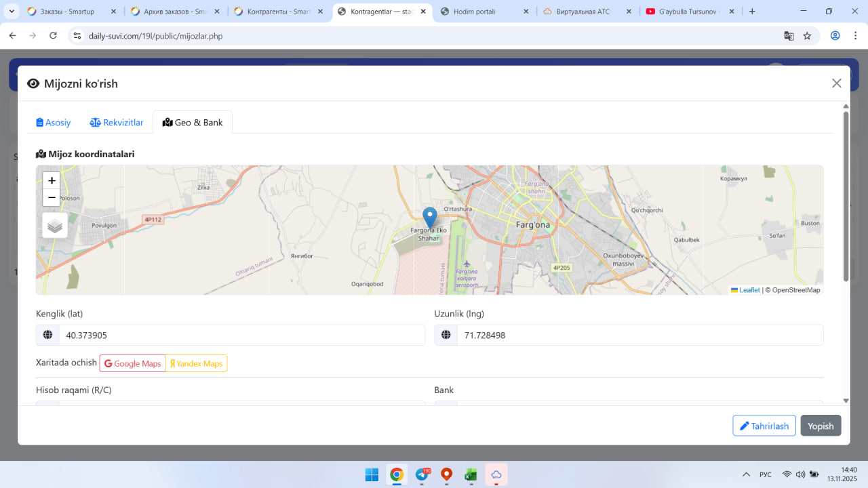Image resolution: width=868 pixels, height=488 pixels.
Task: Click the Tahrirlash edit button
Action: click(764, 426)
